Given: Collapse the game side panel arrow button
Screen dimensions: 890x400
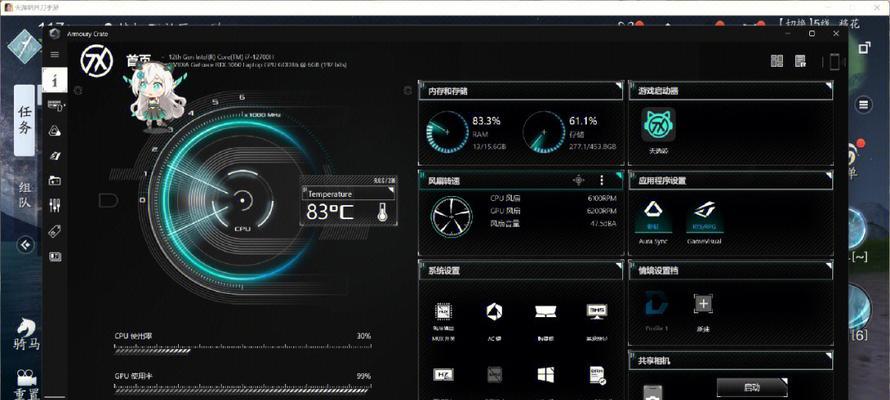Looking at the screenshot, I should click(25, 245).
